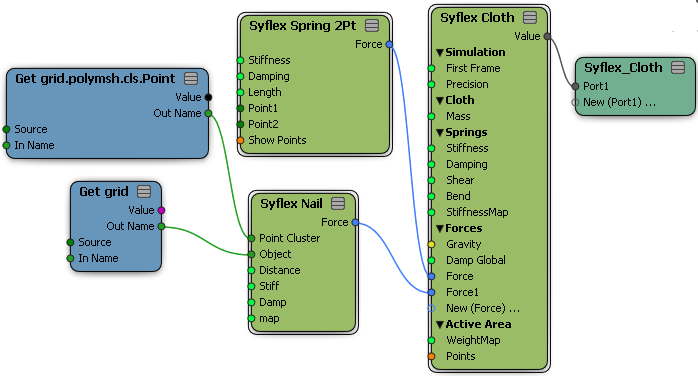Click the yellow Gravity input port
The width and height of the screenshot is (698, 376).
tap(431, 244)
